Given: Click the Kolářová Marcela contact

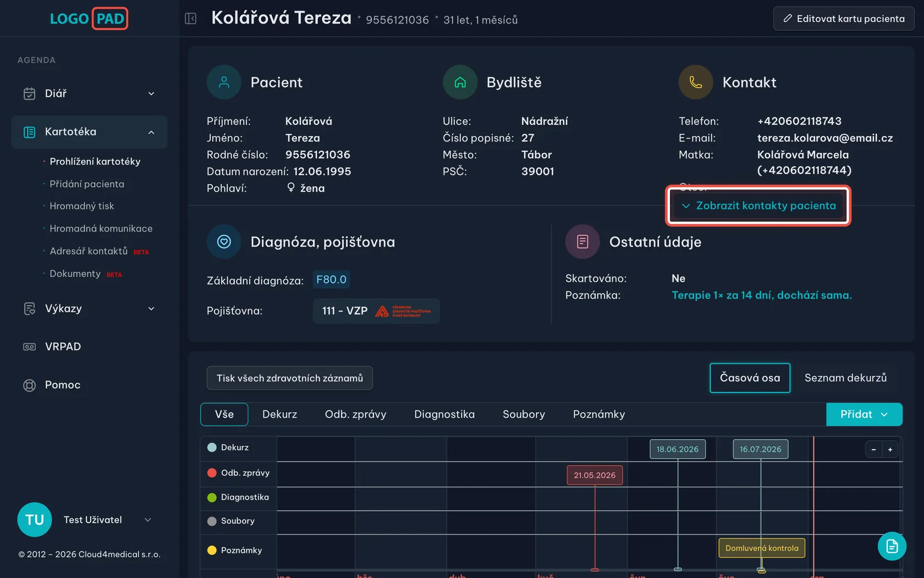Looking at the screenshot, I should coord(804,162).
